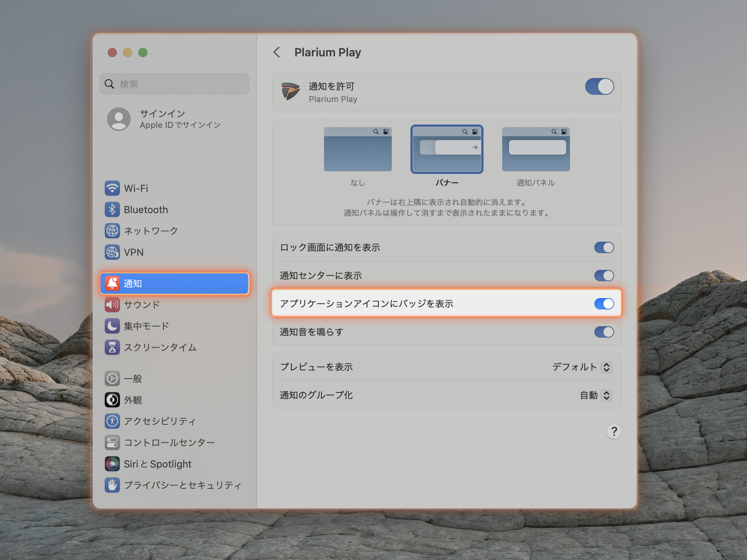
Task: Click the プライバシーとセキュリティ hand icon
Action: (x=112, y=485)
